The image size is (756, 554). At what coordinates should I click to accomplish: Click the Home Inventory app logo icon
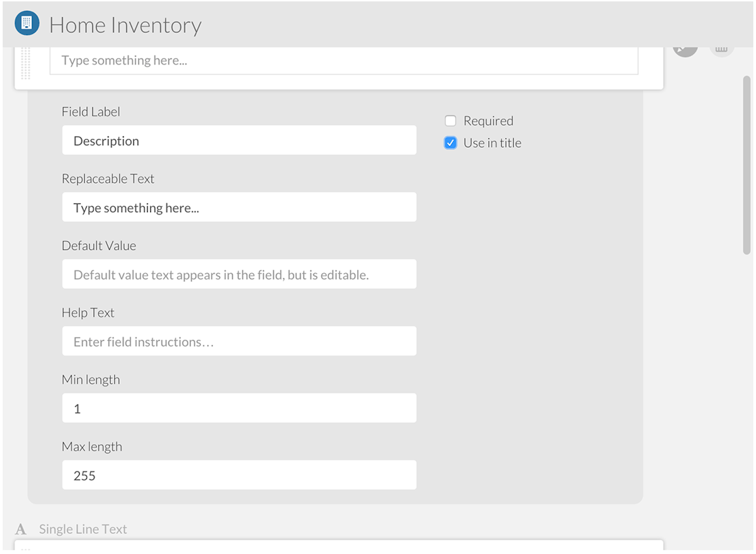[x=27, y=23]
